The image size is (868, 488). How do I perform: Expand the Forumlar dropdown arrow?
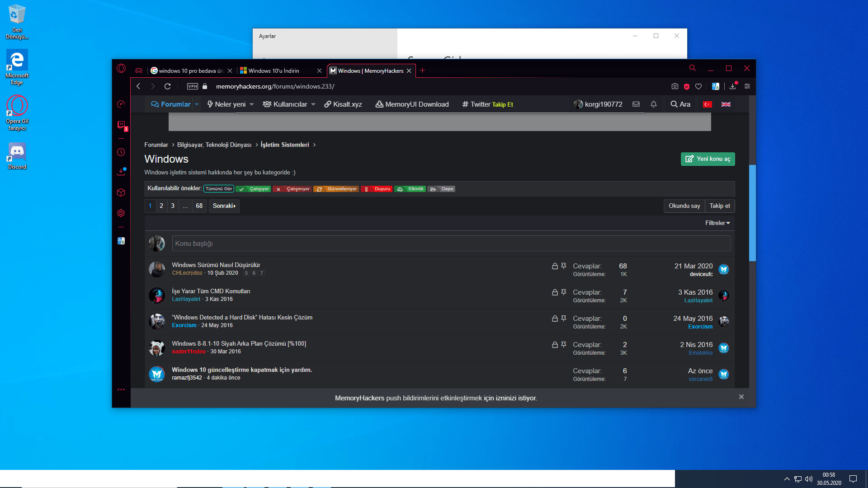pos(197,104)
